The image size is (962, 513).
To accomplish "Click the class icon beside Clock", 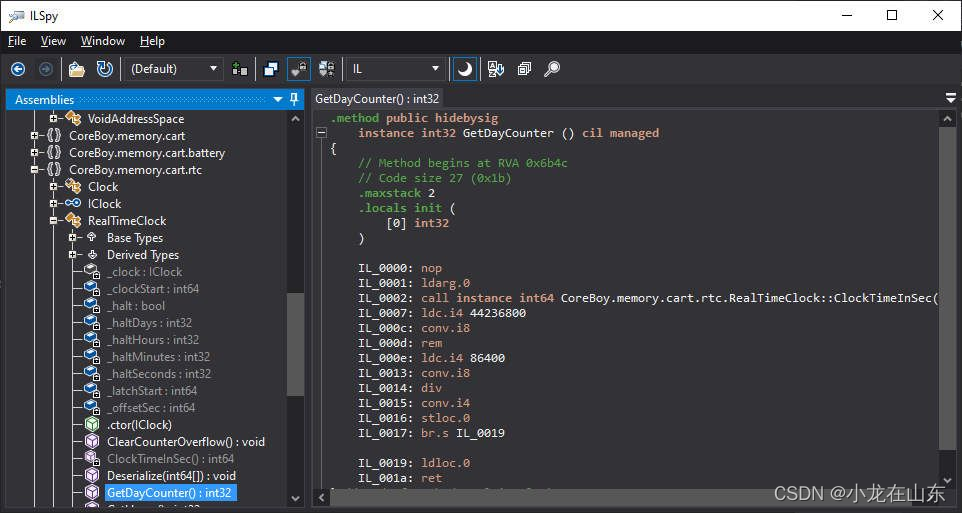I will coord(73,187).
